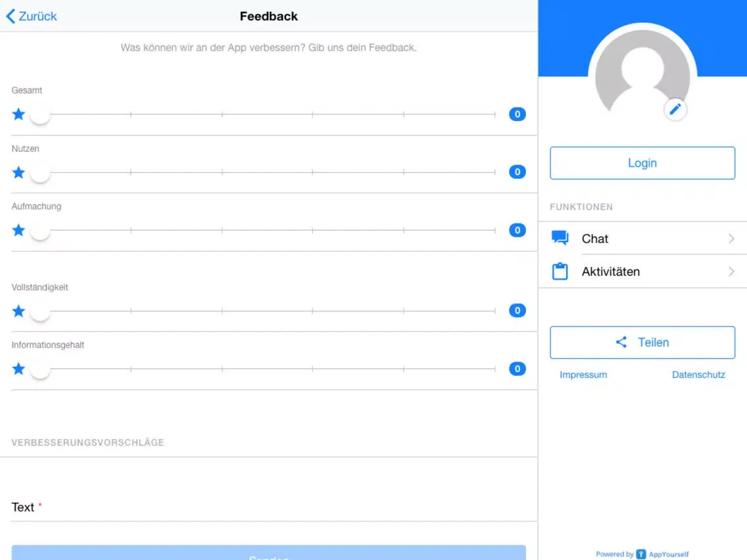Image resolution: width=747 pixels, height=560 pixels.
Task: Click the Senden button
Action: point(269,553)
